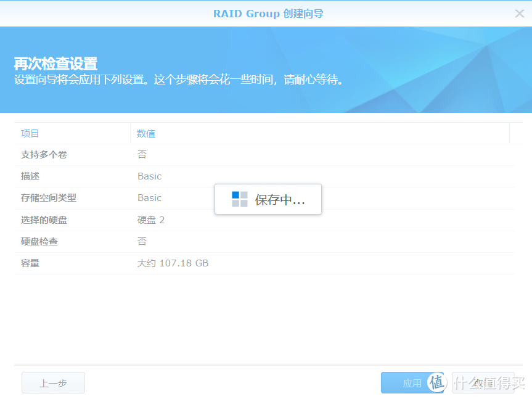The width and height of the screenshot is (532, 399).
Task: Click the 否 value for 硬盘检查
Action: point(142,242)
